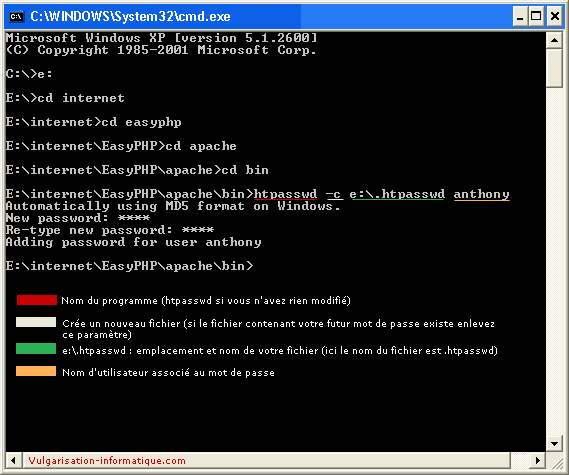Click the vertical scrollbar up arrow
Screen dimensions: 569x475
554,40
